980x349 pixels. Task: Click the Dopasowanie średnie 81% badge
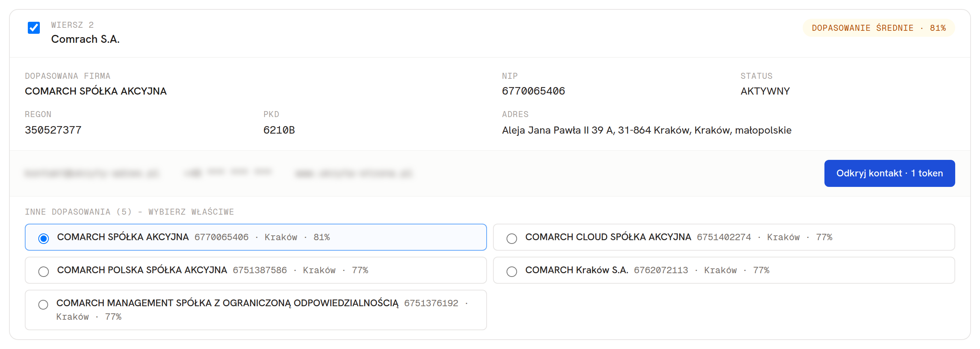879,28
